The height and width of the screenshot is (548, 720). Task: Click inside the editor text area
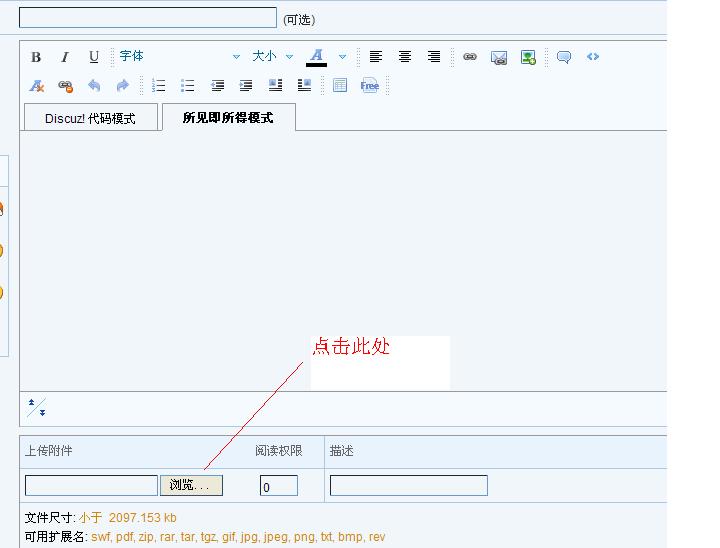click(x=343, y=261)
